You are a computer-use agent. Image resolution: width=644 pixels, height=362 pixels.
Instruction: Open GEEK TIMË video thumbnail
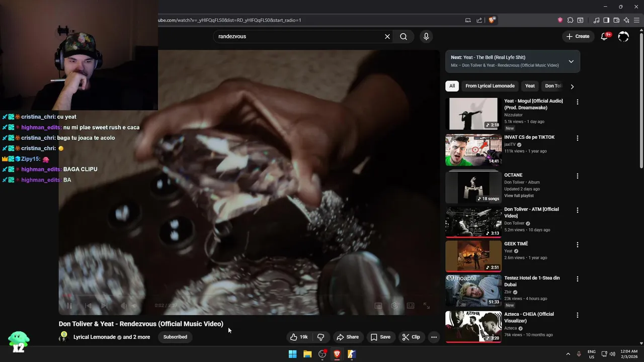click(473, 256)
